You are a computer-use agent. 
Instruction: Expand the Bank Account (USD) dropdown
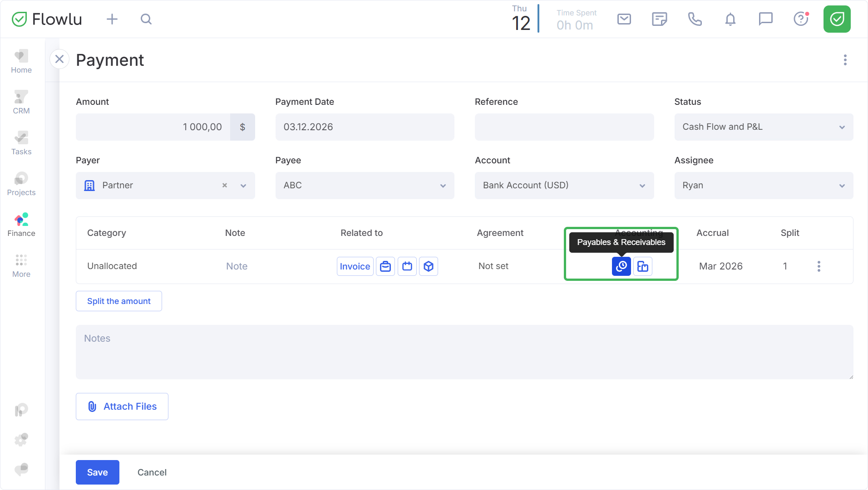[564, 186]
